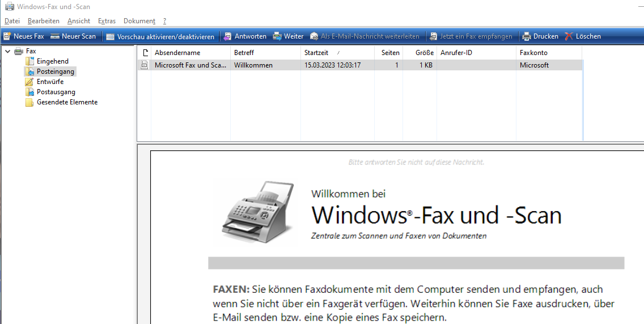
Task: Open the Bearbeiten menu
Action: (44, 21)
